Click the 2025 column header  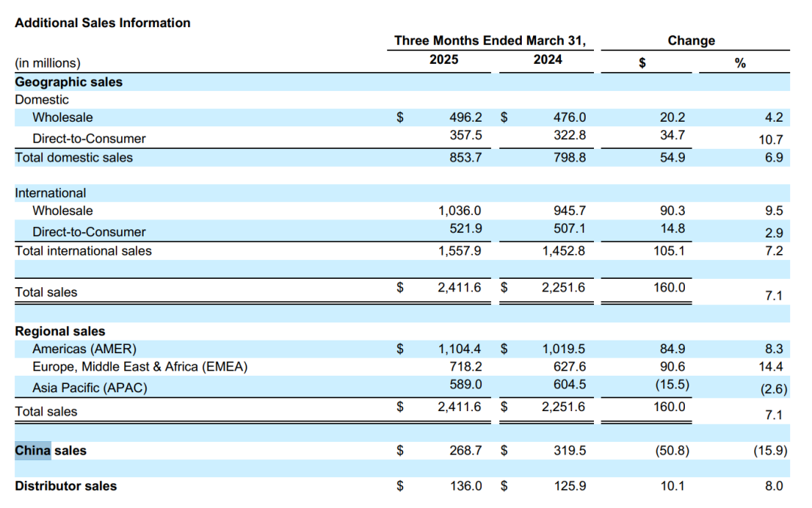[444, 59]
